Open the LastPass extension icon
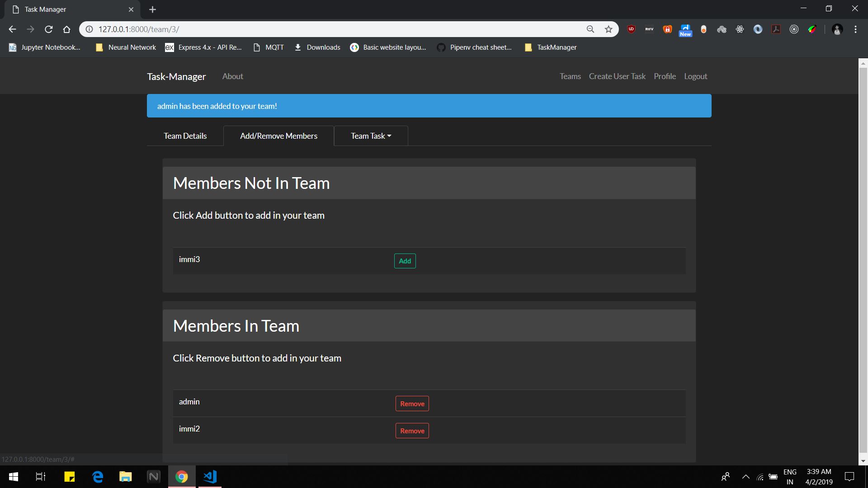The image size is (868, 488). click(668, 29)
